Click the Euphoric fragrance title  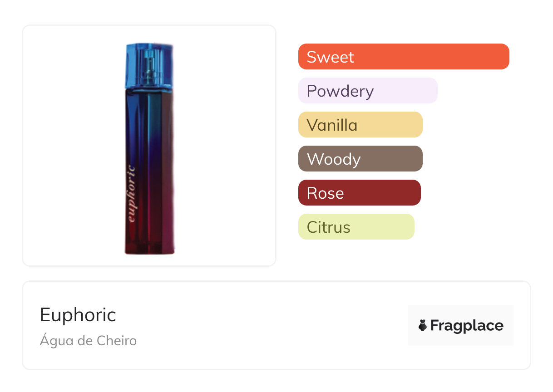coord(78,314)
